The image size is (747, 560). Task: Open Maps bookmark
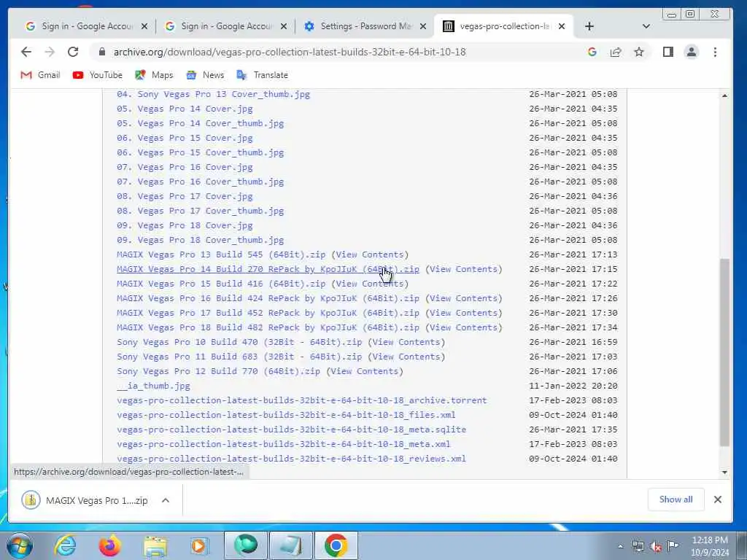click(154, 75)
